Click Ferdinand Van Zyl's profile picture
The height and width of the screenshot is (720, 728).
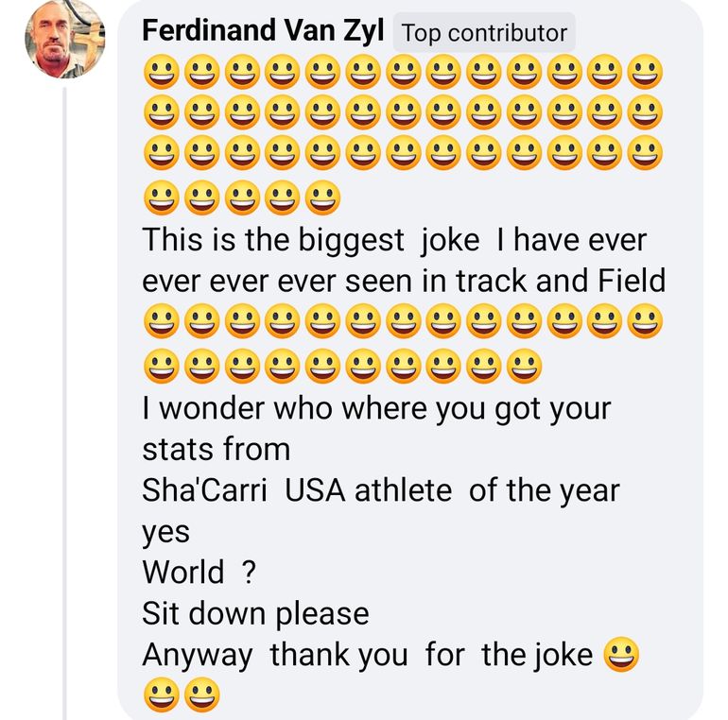click(x=64, y=39)
